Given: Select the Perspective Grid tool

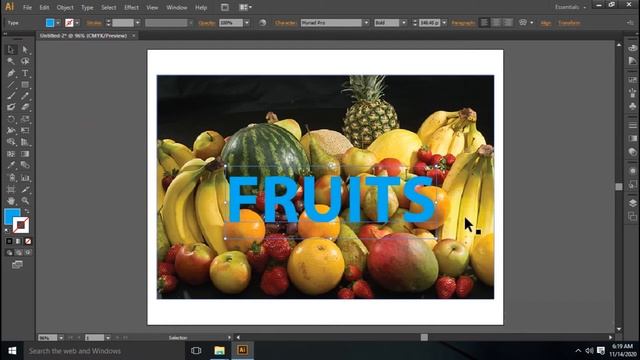Looking at the screenshot, I should point(25,142).
